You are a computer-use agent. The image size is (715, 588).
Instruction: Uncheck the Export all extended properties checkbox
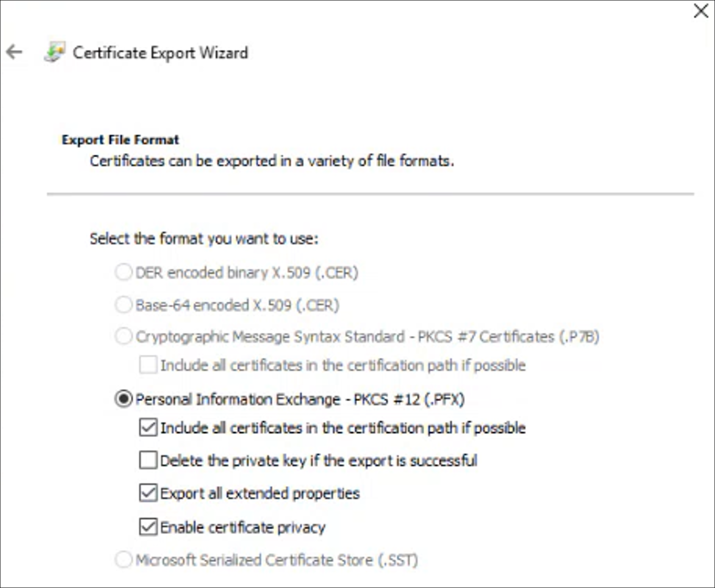pyautogui.click(x=148, y=493)
